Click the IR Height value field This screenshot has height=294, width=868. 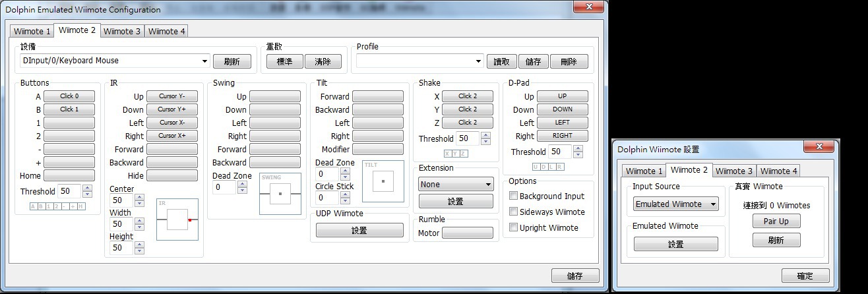pos(121,248)
